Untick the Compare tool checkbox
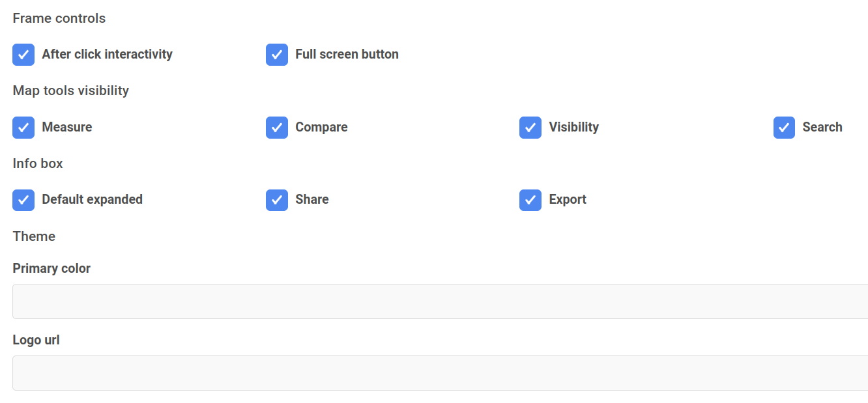This screenshot has height=403, width=868. point(277,128)
